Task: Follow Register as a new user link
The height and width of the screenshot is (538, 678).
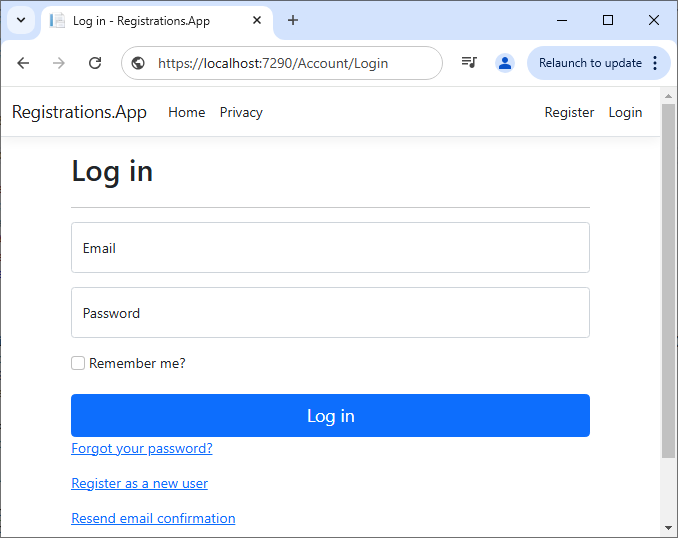Action: tap(139, 484)
